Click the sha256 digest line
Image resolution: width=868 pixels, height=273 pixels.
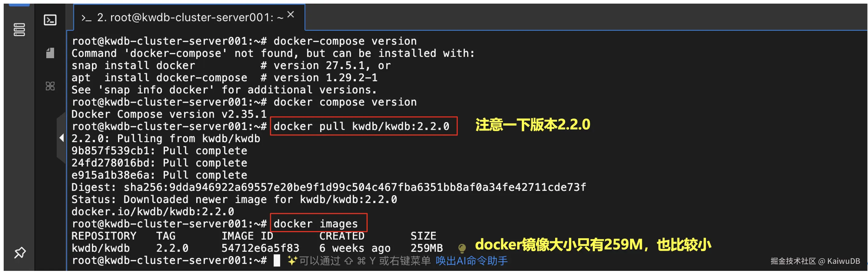click(328, 187)
